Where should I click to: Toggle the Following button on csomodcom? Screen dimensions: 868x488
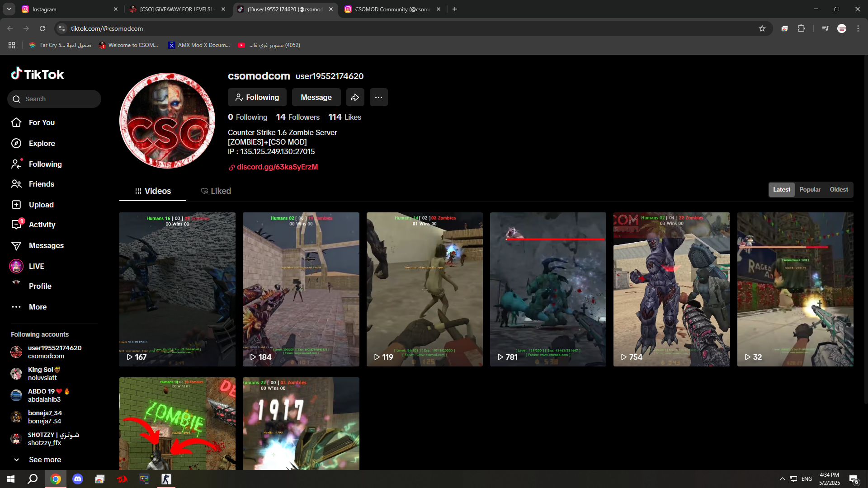click(257, 97)
